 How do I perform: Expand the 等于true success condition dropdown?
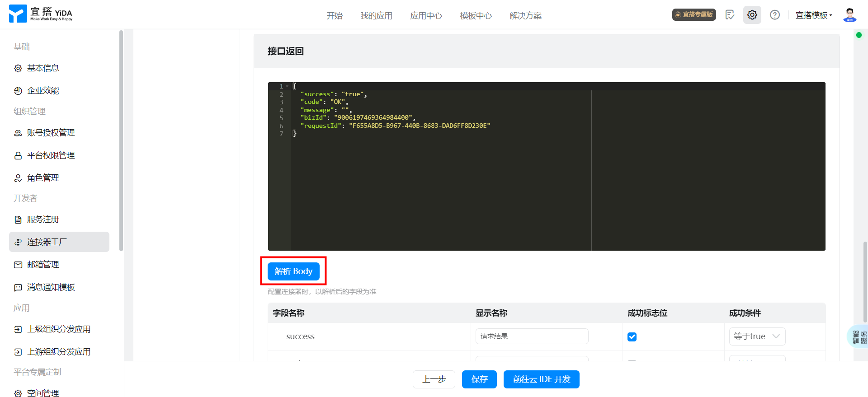(x=757, y=336)
